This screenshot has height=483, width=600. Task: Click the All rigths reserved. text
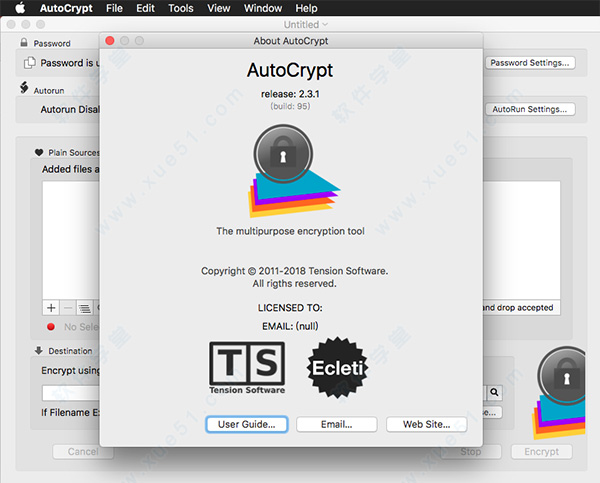pyautogui.click(x=294, y=284)
